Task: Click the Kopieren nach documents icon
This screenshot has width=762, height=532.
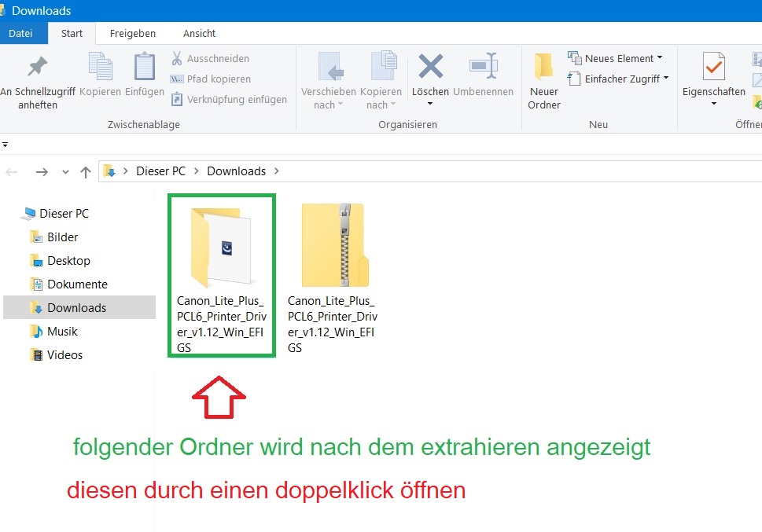Action: click(384, 65)
